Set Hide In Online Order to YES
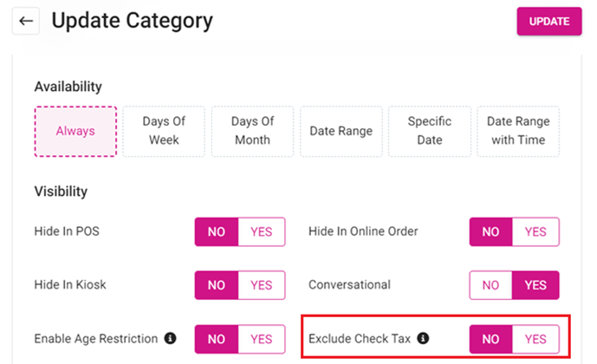 (535, 231)
